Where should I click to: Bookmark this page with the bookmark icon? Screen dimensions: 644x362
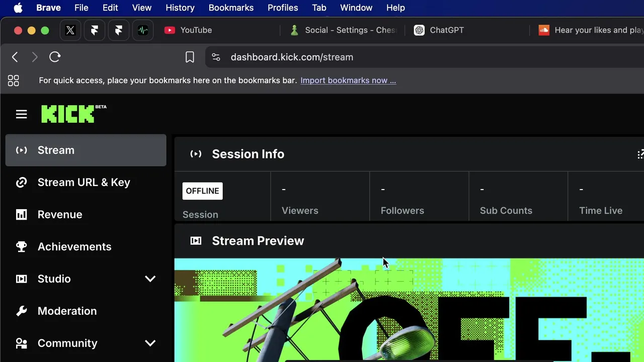(190, 57)
